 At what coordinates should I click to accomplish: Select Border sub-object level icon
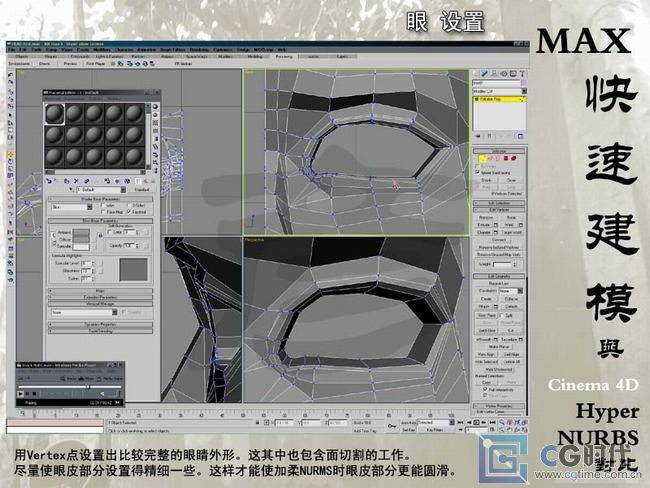(498, 158)
